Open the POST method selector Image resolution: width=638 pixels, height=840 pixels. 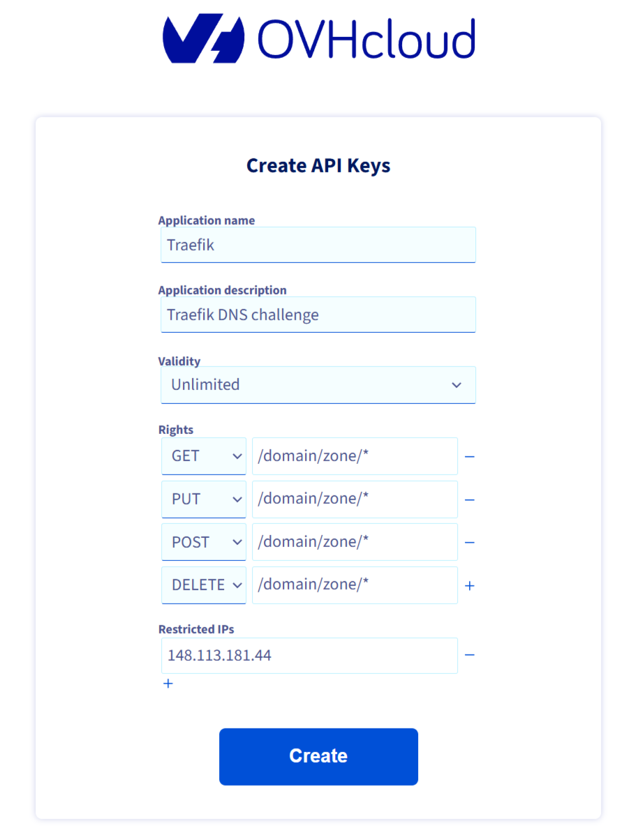tap(203, 542)
